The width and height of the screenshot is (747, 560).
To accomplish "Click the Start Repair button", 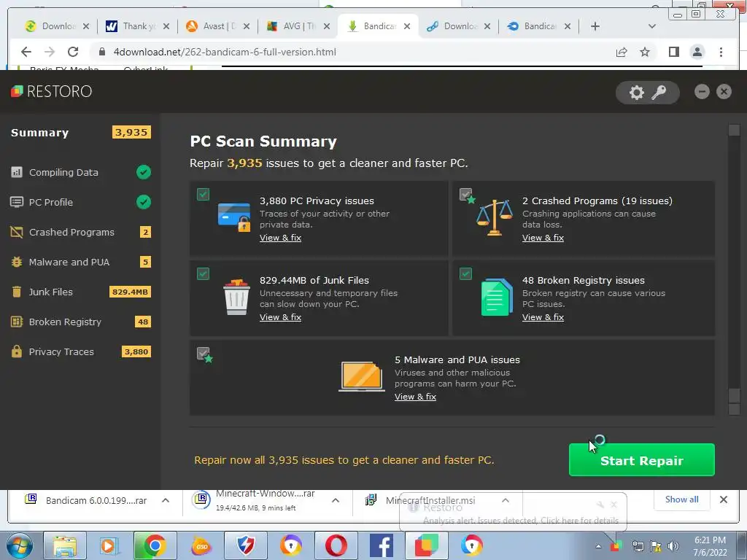I will (642, 460).
